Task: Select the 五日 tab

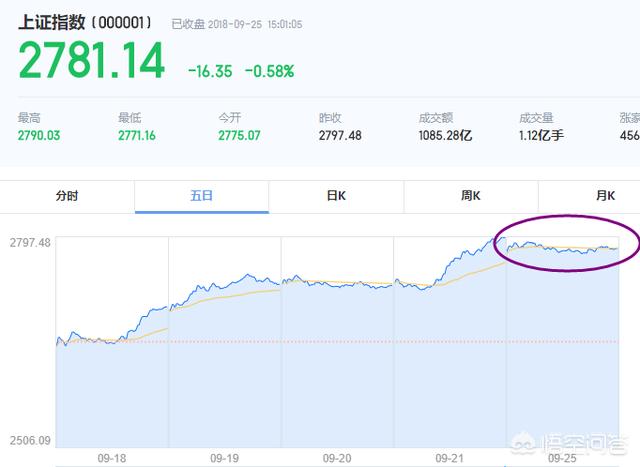Action: [202, 196]
